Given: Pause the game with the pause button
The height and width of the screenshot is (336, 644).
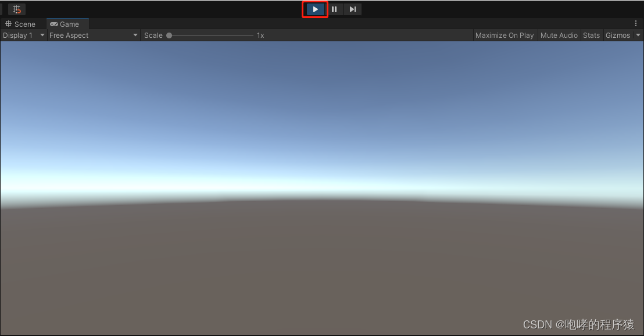Looking at the screenshot, I should coord(334,9).
